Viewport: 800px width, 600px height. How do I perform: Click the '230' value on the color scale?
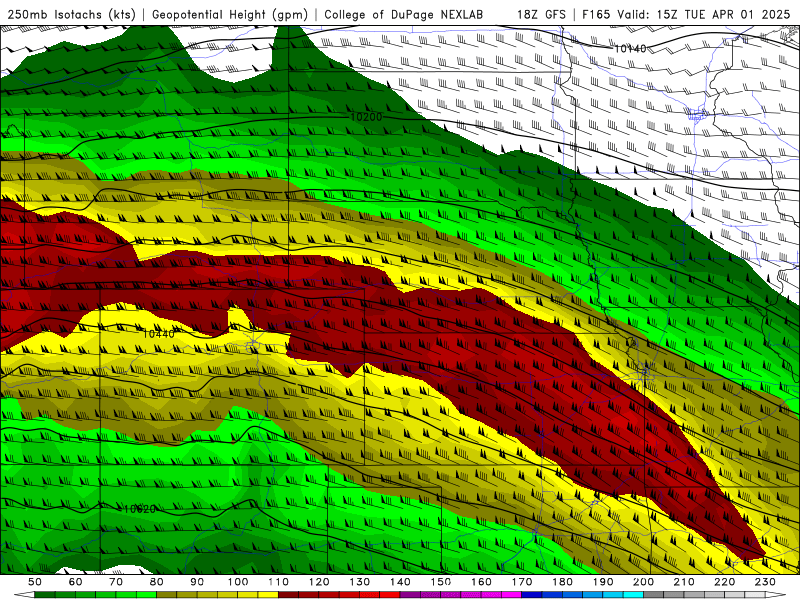(x=765, y=582)
